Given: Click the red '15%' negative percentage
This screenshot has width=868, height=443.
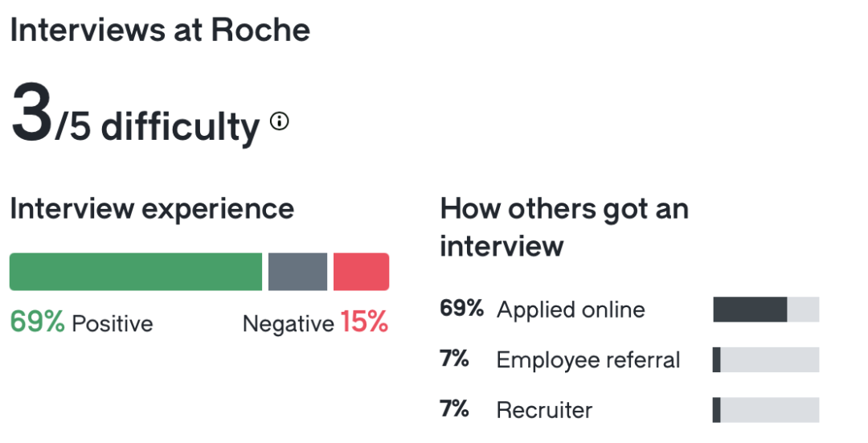Looking at the screenshot, I should (365, 323).
